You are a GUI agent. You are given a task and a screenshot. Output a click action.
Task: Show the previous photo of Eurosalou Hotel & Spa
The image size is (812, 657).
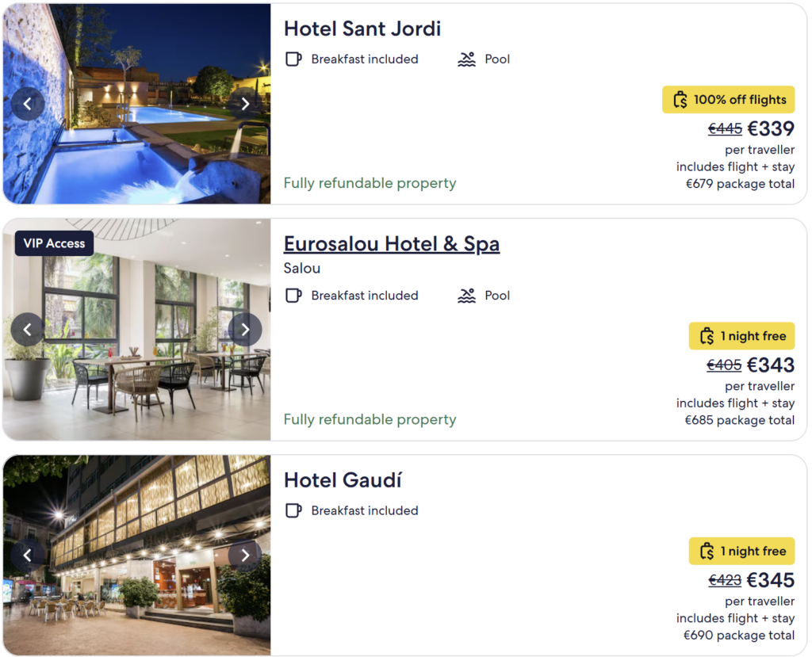[28, 329]
